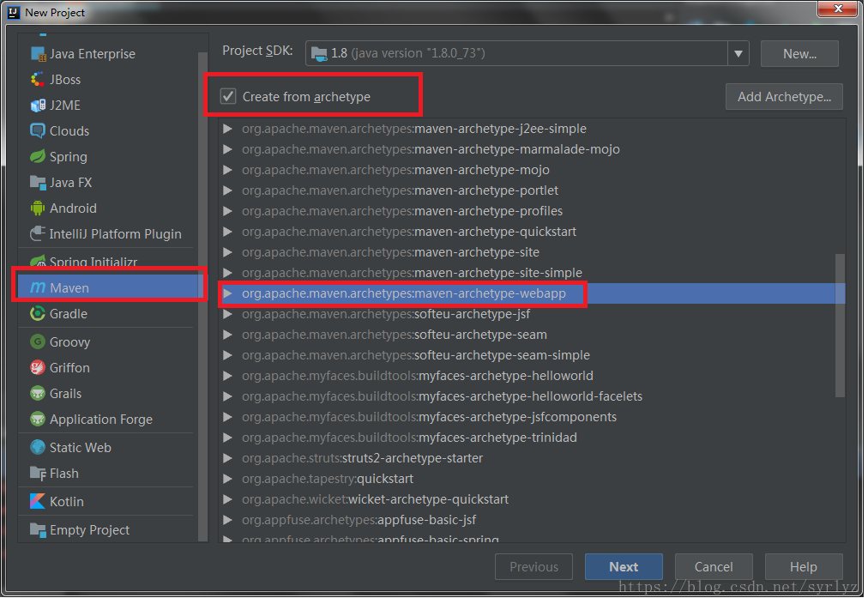Click the Spring leaf icon

point(38,157)
